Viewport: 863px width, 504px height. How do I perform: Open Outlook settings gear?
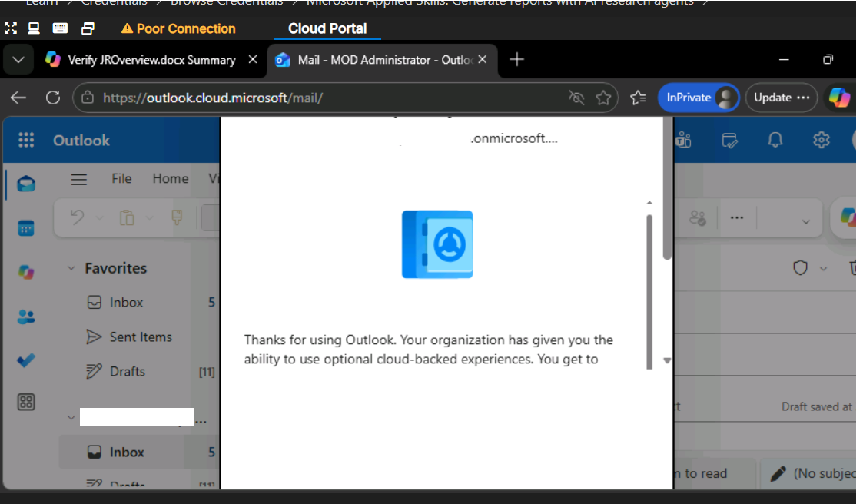[x=822, y=140]
